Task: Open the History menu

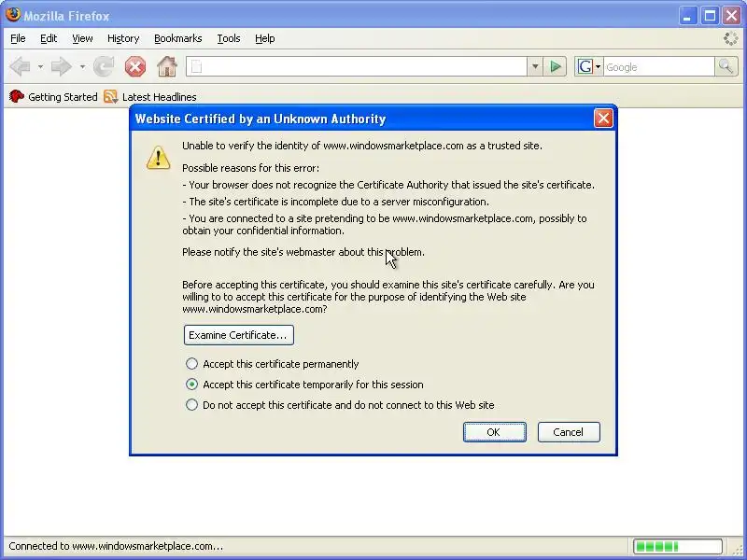Action: point(123,38)
